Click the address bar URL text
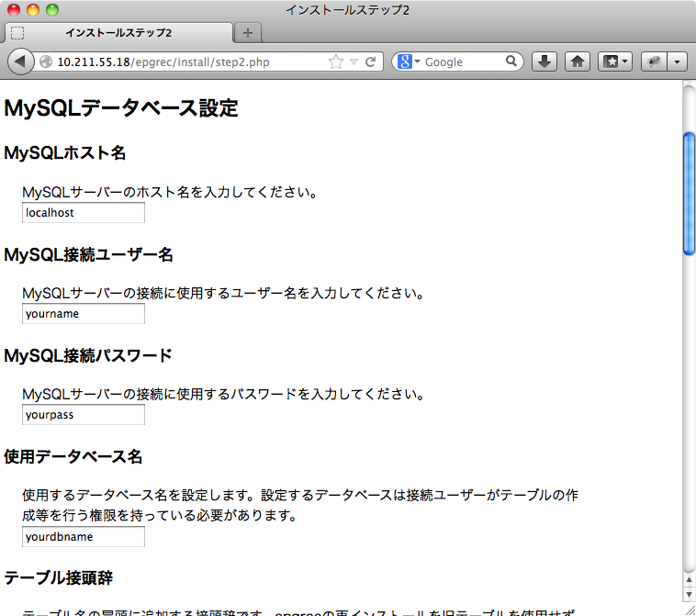696x616 pixels. pyautogui.click(x=163, y=62)
